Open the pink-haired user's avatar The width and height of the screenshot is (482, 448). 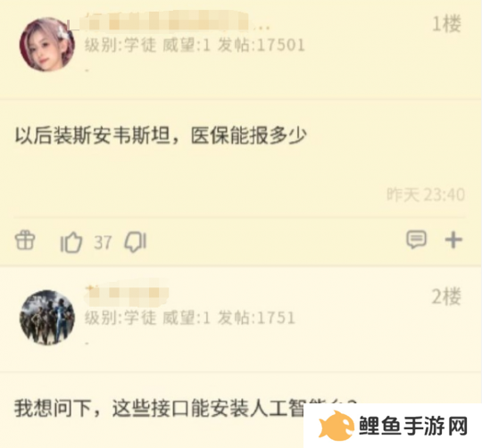[x=47, y=45]
